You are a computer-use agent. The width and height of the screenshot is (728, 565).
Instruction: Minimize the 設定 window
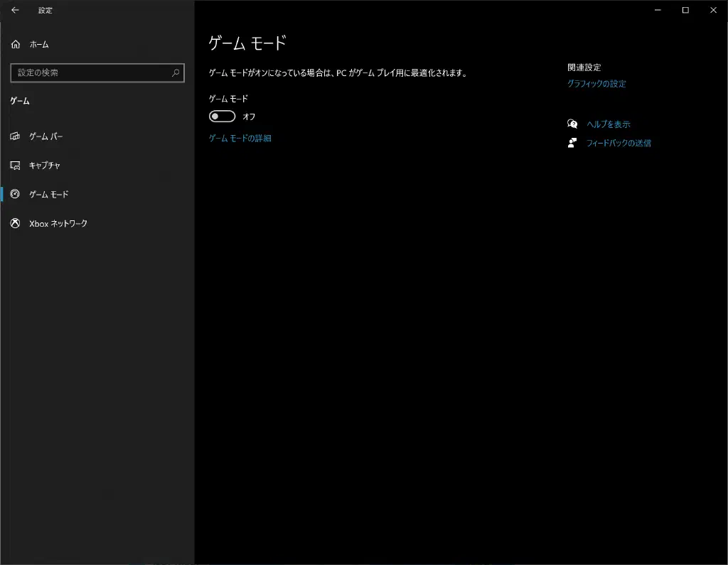coord(657,11)
